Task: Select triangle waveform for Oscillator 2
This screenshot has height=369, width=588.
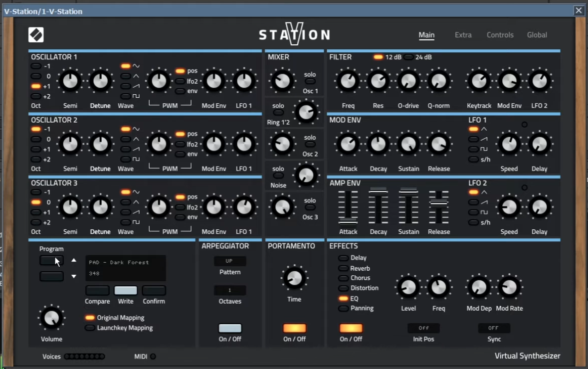Action: 126,139
